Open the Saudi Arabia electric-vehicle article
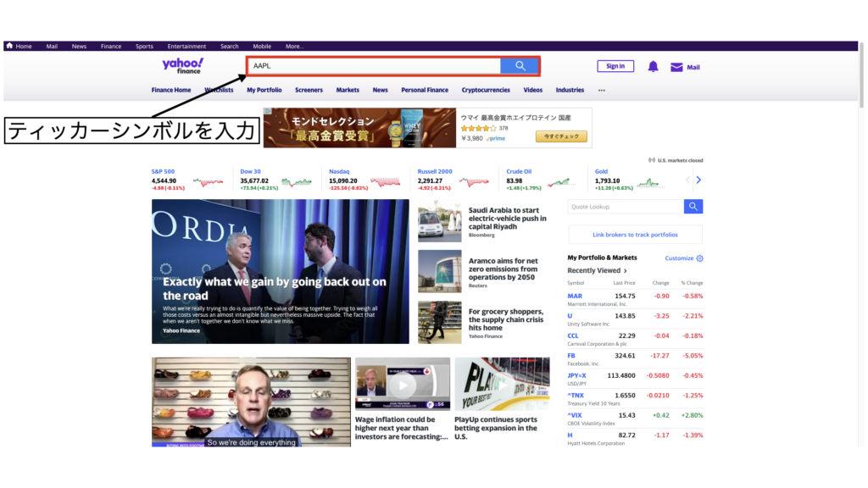The height and width of the screenshot is (488, 868). pos(507,219)
